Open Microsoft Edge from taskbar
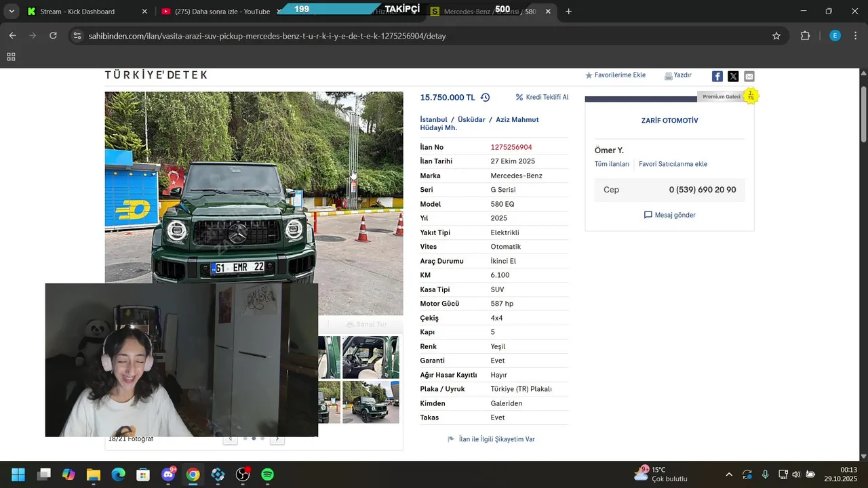Viewport: 868px width, 488px height. click(x=119, y=474)
